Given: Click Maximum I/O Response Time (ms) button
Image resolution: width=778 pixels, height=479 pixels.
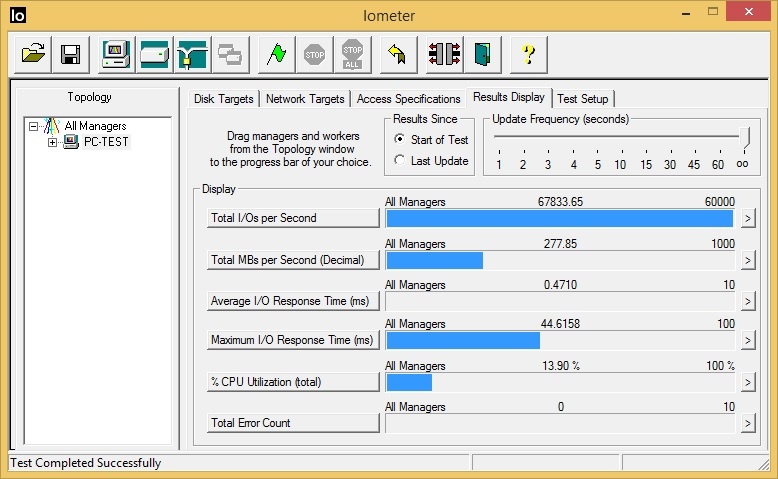Looking at the screenshot, I should coord(293,340).
